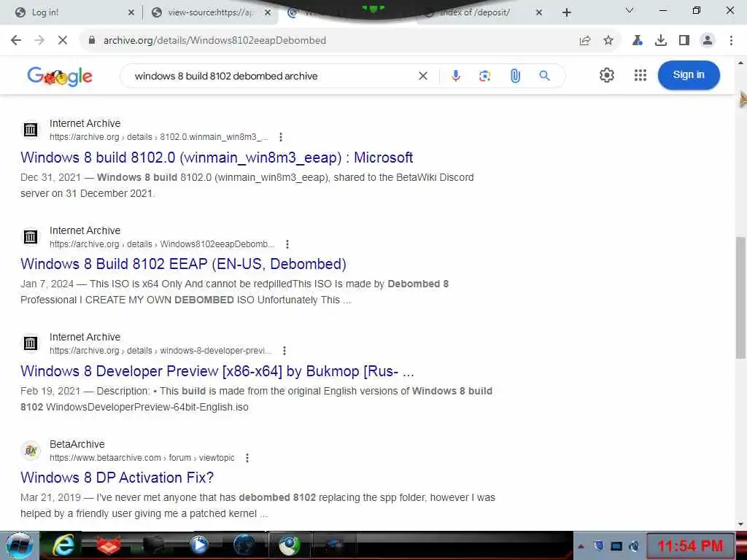This screenshot has width=747, height=560.
Task: Open Google quick settings gear
Action: tap(606, 75)
